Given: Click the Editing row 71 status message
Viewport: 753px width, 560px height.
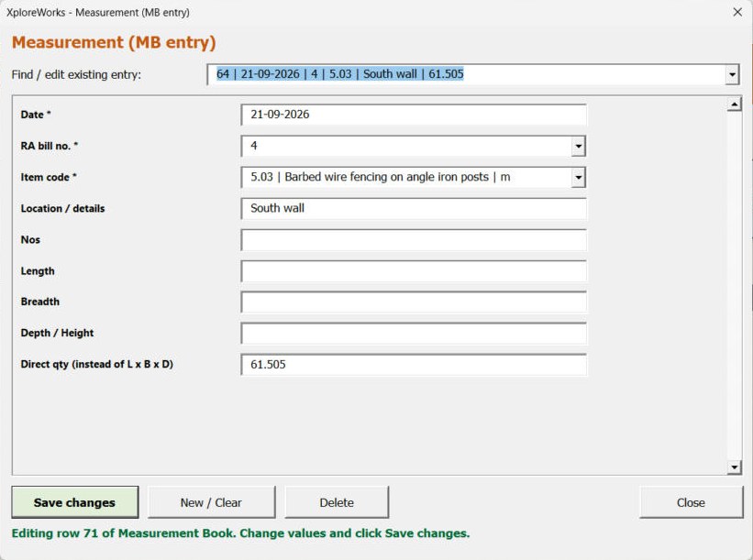Looking at the screenshot, I should coord(240,533).
